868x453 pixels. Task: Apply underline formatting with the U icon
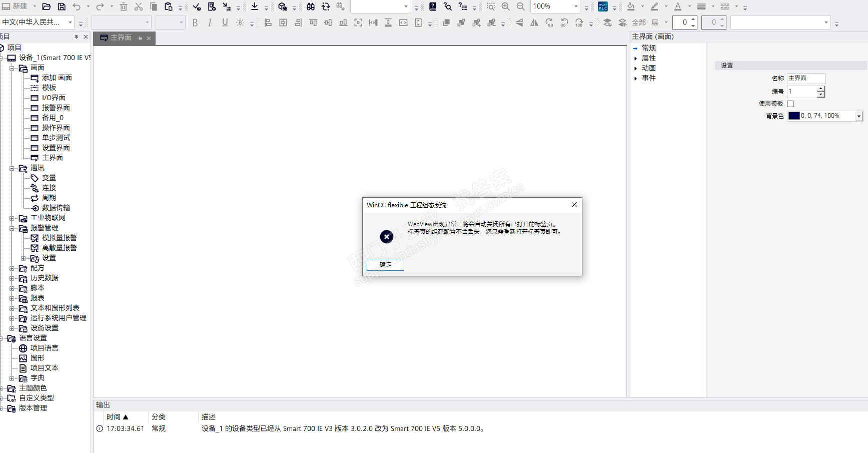[225, 23]
